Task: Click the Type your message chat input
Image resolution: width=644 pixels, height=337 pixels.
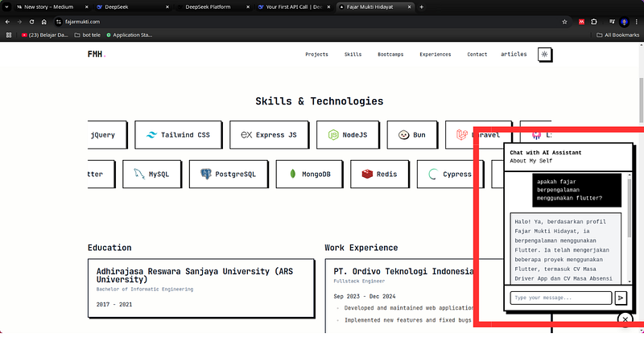Action: click(x=561, y=298)
